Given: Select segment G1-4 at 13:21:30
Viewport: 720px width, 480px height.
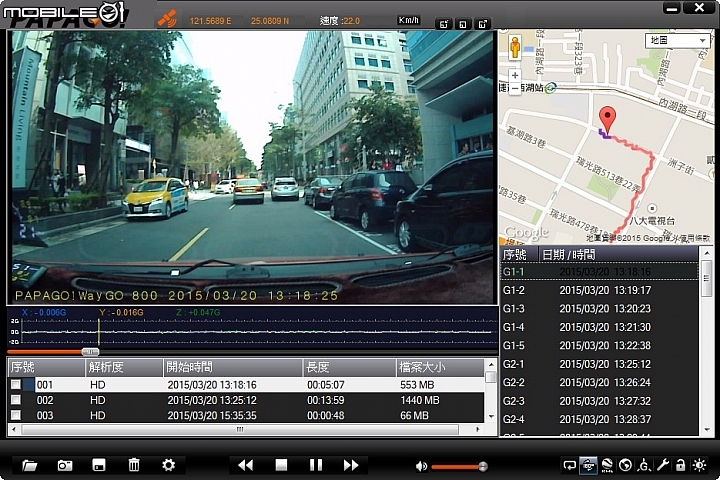Looking at the screenshot, I should click(599, 327).
